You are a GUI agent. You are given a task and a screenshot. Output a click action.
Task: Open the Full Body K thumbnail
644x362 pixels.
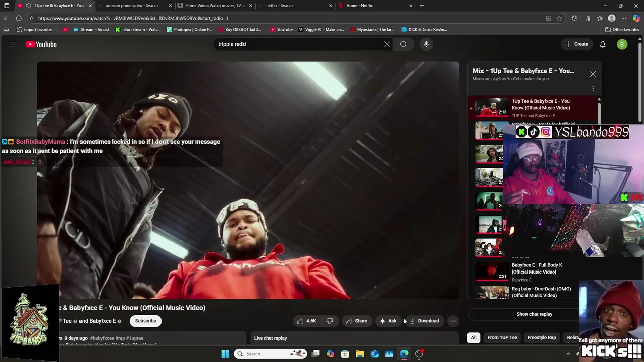(492, 271)
